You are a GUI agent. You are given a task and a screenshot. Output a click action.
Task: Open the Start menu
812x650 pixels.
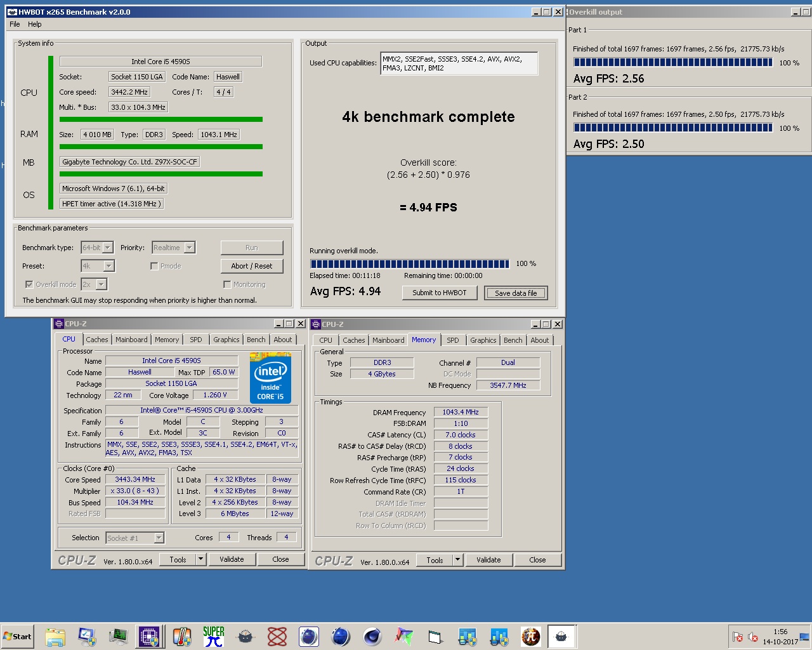[17, 637]
